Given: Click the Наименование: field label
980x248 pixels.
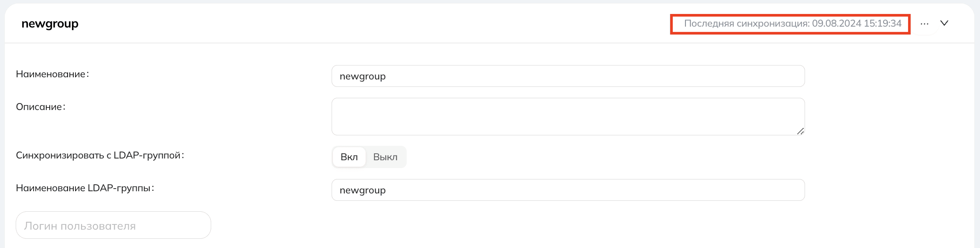Looking at the screenshot, I should [x=52, y=74].
